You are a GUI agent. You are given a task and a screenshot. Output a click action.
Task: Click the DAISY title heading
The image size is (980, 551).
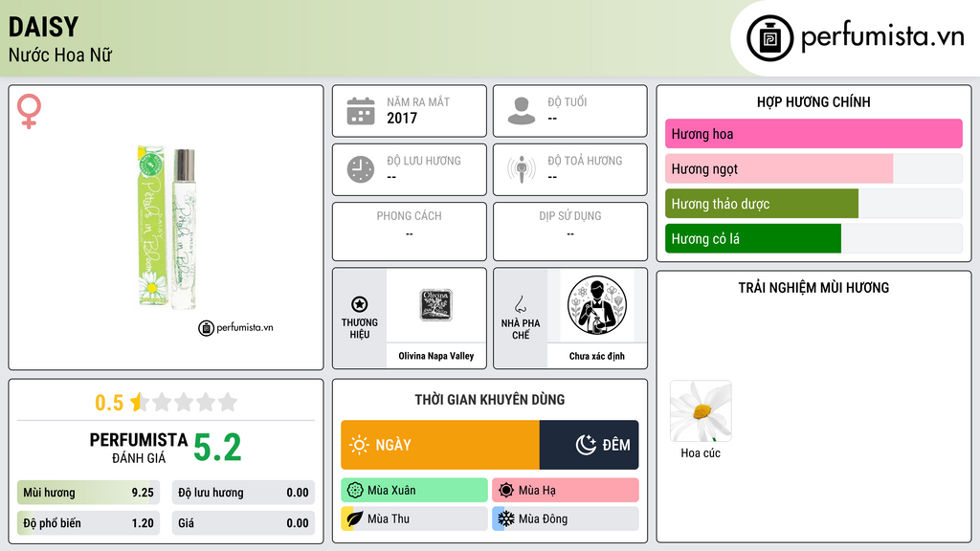[44, 27]
